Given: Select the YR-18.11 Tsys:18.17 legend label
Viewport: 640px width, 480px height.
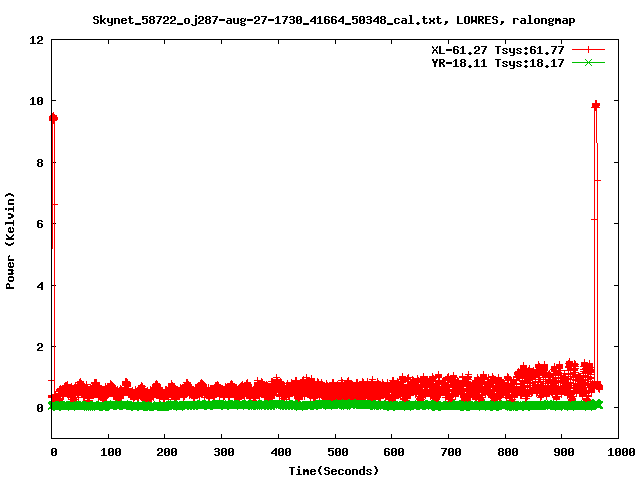Looking at the screenshot, I should click(498, 63).
